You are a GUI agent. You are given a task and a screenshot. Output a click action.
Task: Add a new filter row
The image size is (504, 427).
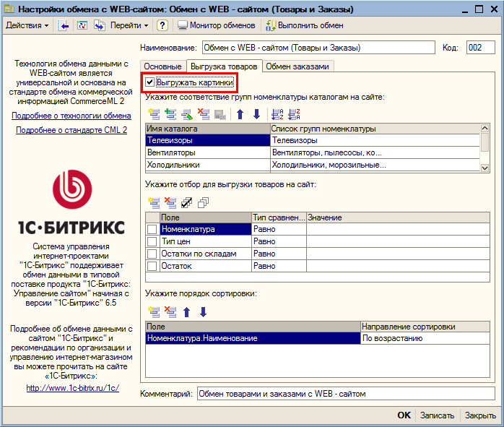[x=154, y=202]
